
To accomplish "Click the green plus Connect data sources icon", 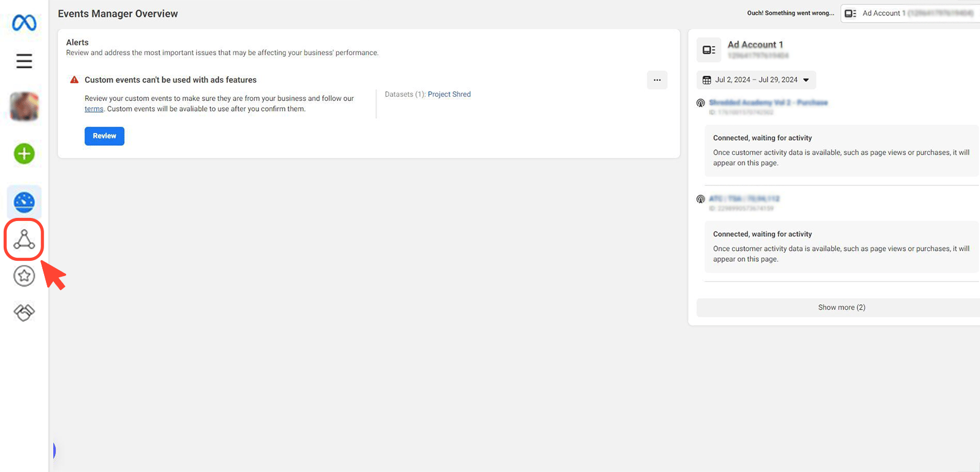I will [24, 154].
